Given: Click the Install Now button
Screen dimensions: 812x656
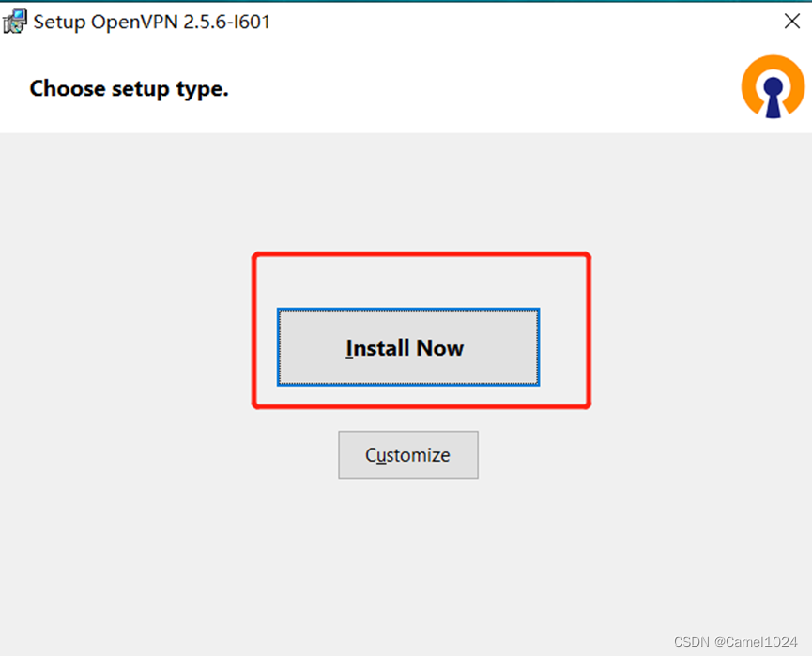Looking at the screenshot, I should click(408, 347).
